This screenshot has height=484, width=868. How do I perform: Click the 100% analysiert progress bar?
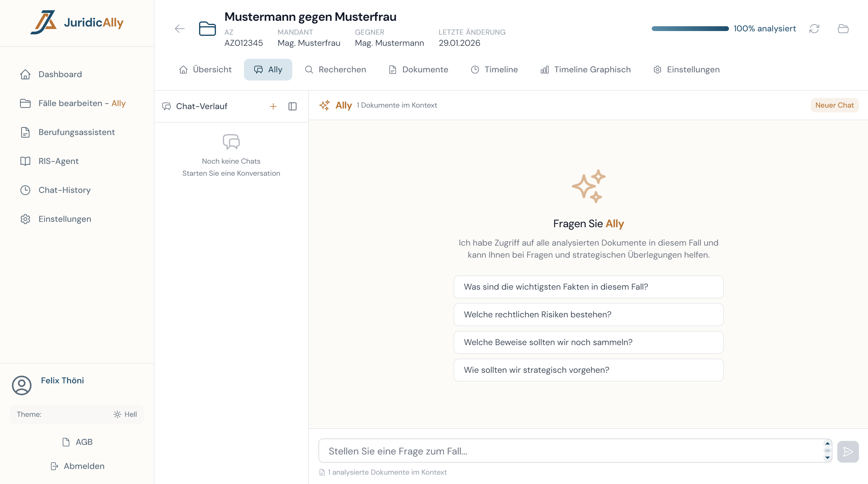690,29
